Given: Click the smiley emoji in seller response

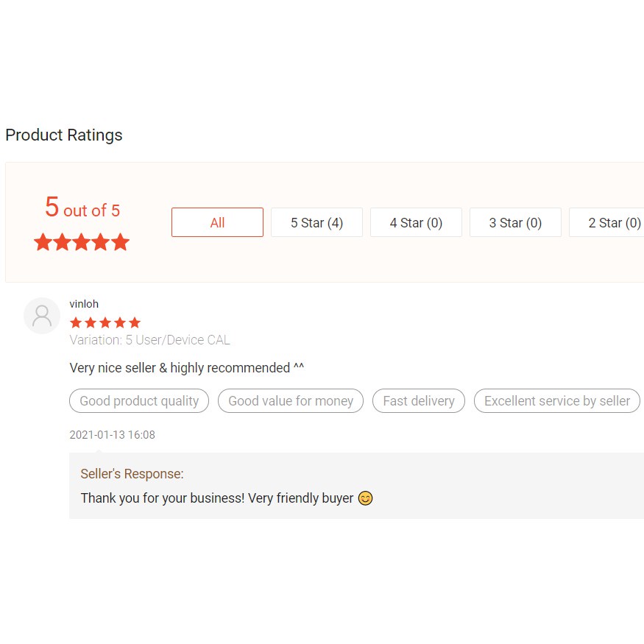Looking at the screenshot, I should coord(366,498).
